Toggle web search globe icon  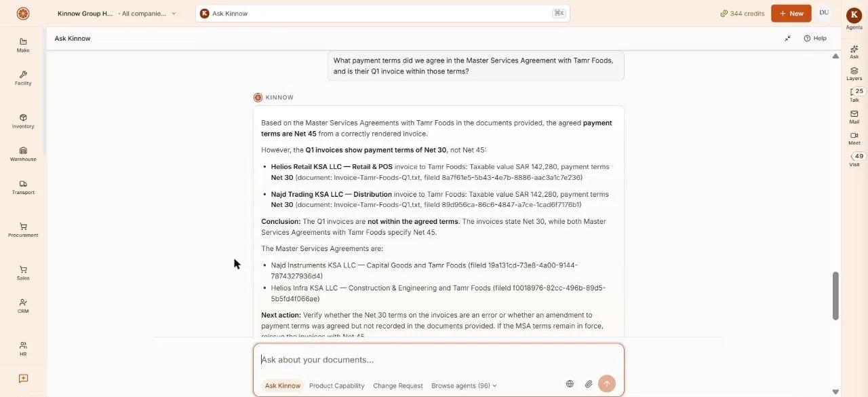[x=570, y=384]
